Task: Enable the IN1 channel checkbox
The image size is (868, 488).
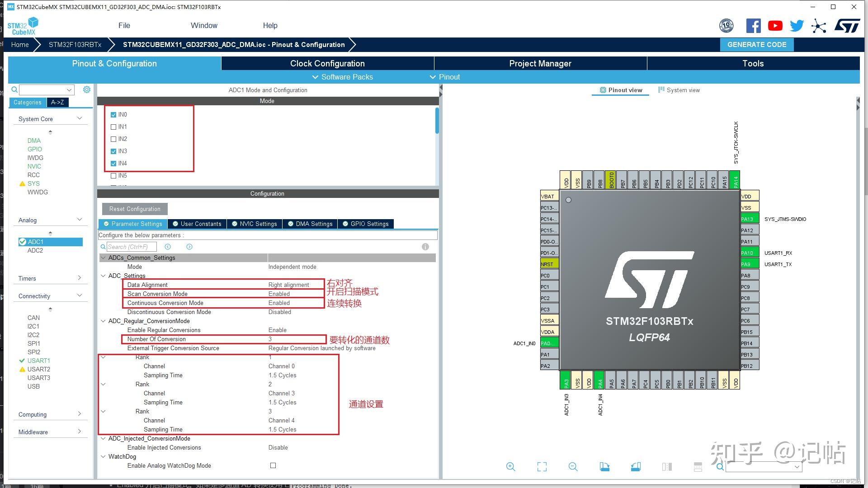Action: pos(113,127)
